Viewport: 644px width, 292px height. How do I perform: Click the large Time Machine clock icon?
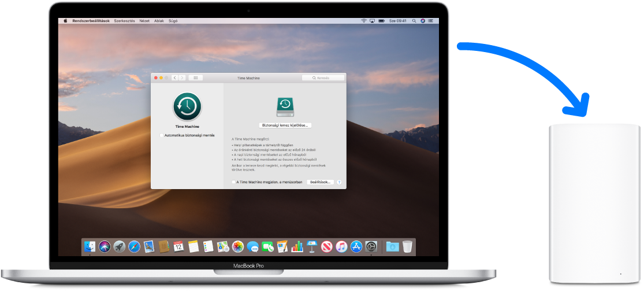(187, 106)
